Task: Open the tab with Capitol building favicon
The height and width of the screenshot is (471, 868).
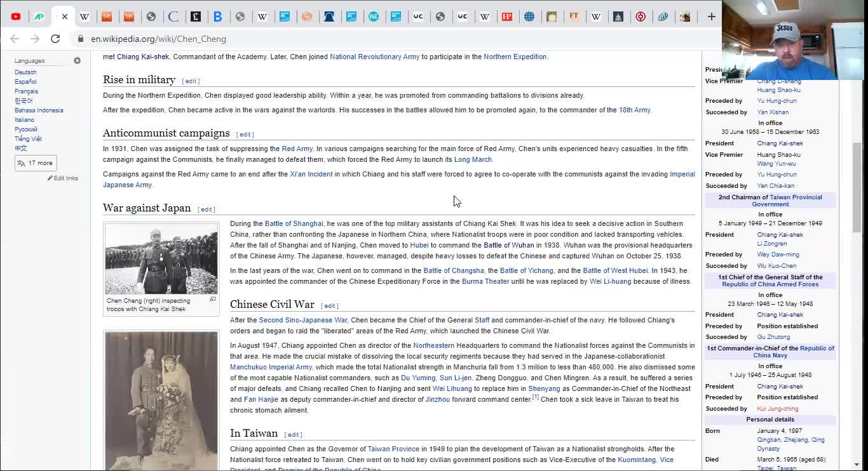Action: point(618,17)
